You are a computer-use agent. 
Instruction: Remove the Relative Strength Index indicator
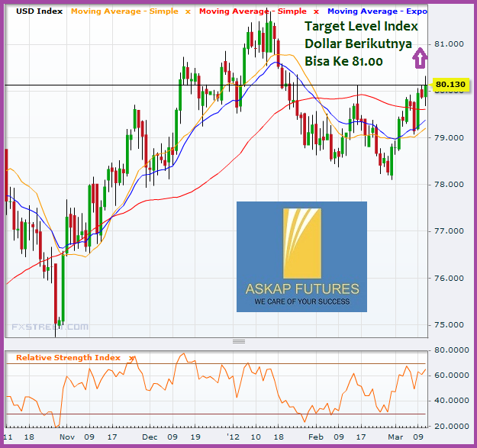point(131,357)
